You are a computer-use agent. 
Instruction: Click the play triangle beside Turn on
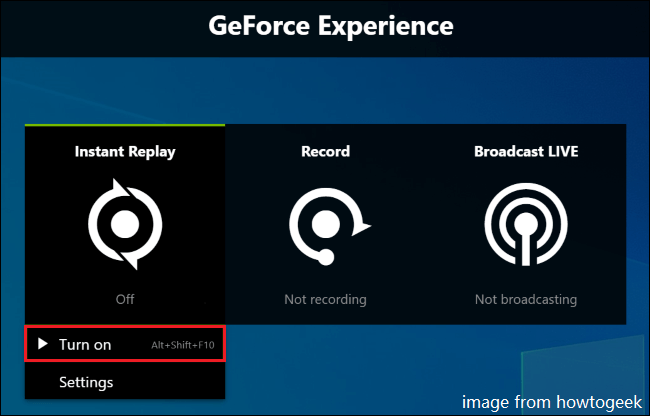point(43,343)
